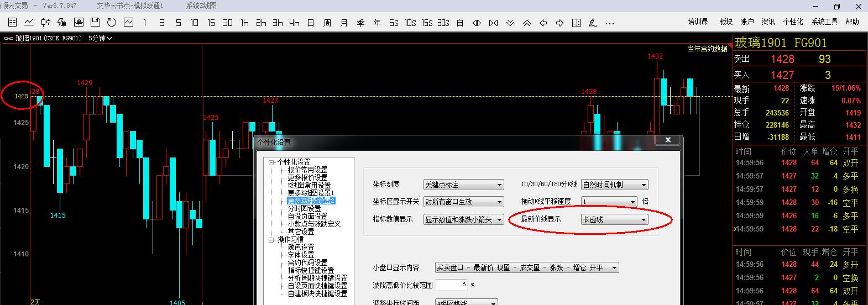Click the left arrow navigation icon
The image size is (868, 305).
point(543,23)
